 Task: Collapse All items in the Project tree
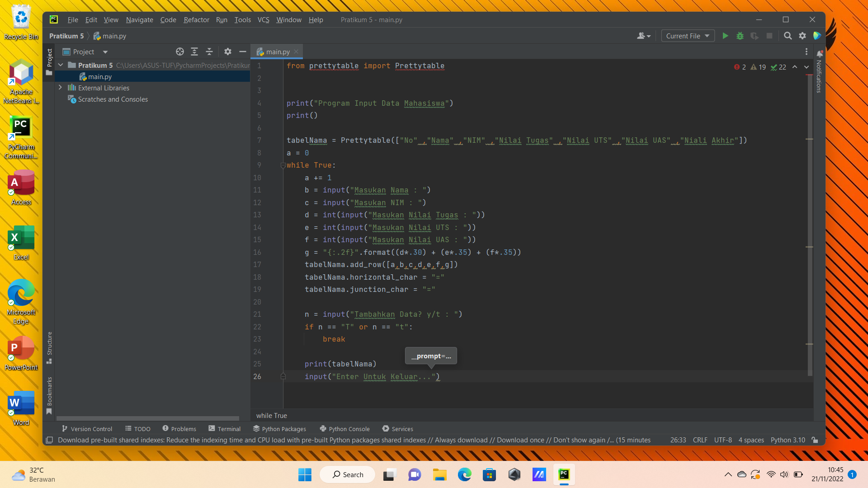209,52
